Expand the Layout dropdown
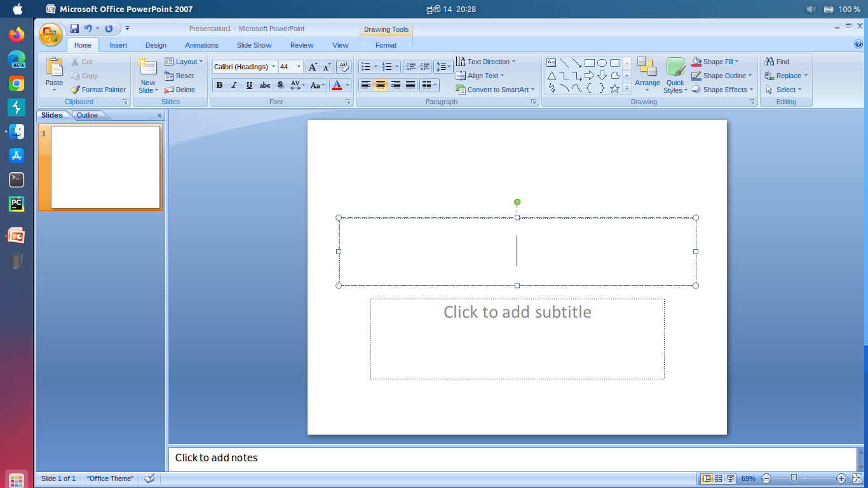This screenshot has height=488, width=868. click(184, 62)
